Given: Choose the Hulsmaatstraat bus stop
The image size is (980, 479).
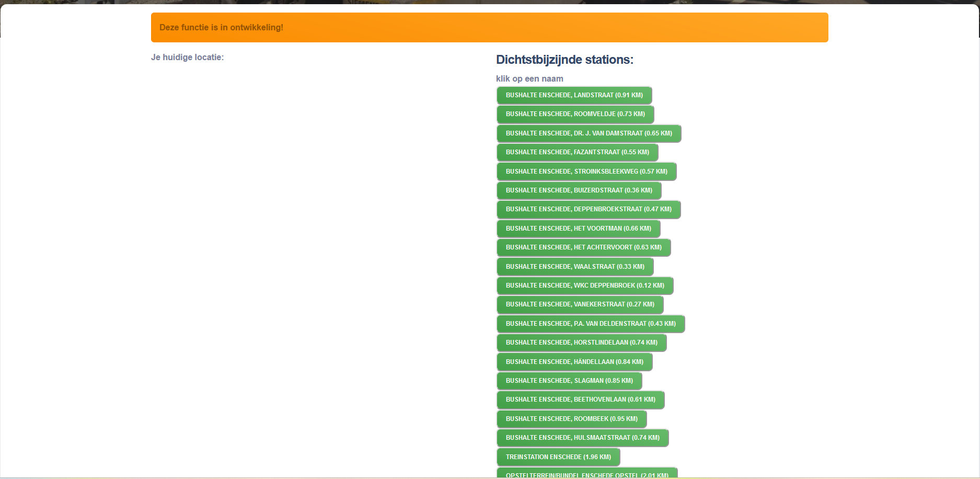Looking at the screenshot, I should [582, 438].
